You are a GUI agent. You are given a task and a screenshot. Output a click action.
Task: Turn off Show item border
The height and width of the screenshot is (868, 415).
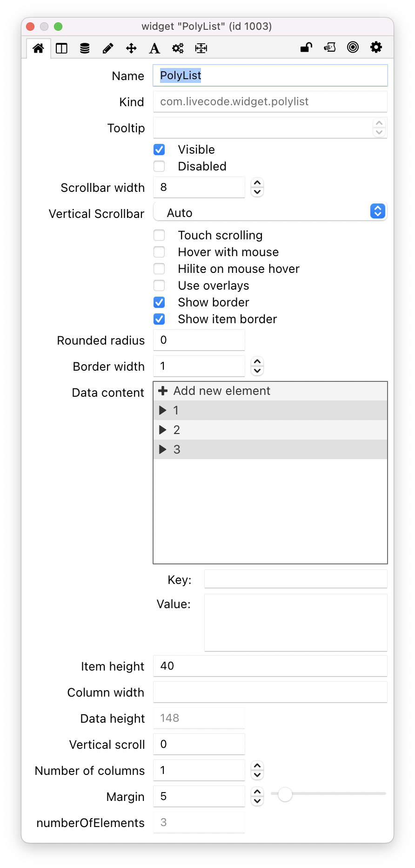159,319
